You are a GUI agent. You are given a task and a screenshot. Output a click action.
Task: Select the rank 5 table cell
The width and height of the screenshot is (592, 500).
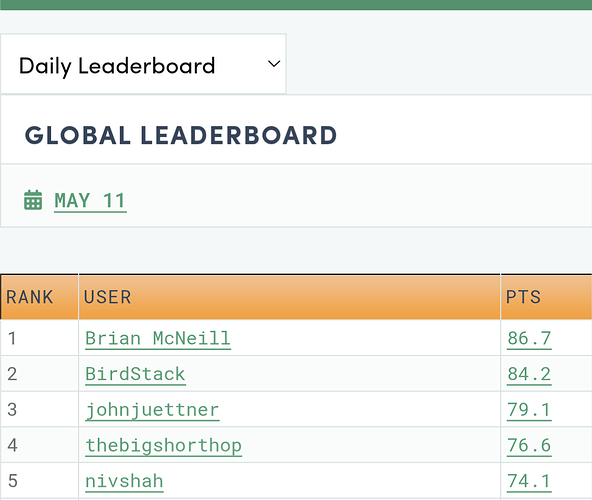pyautogui.click(x=40, y=481)
